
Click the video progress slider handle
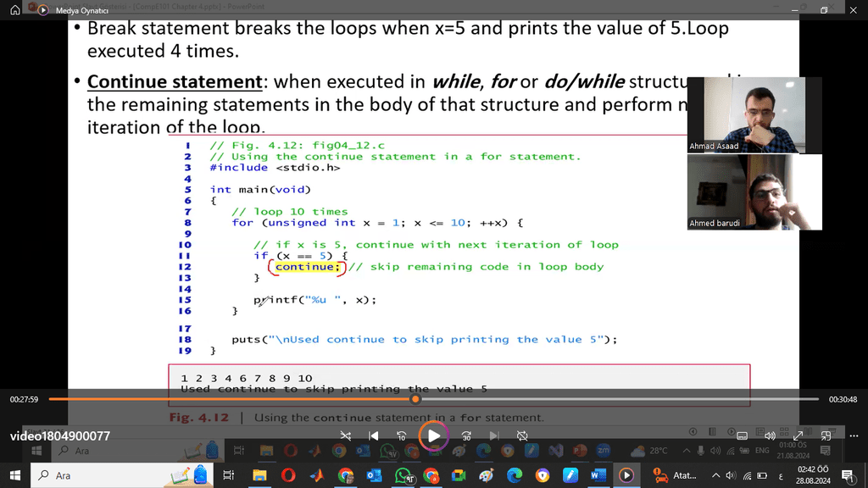pyautogui.click(x=415, y=399)
